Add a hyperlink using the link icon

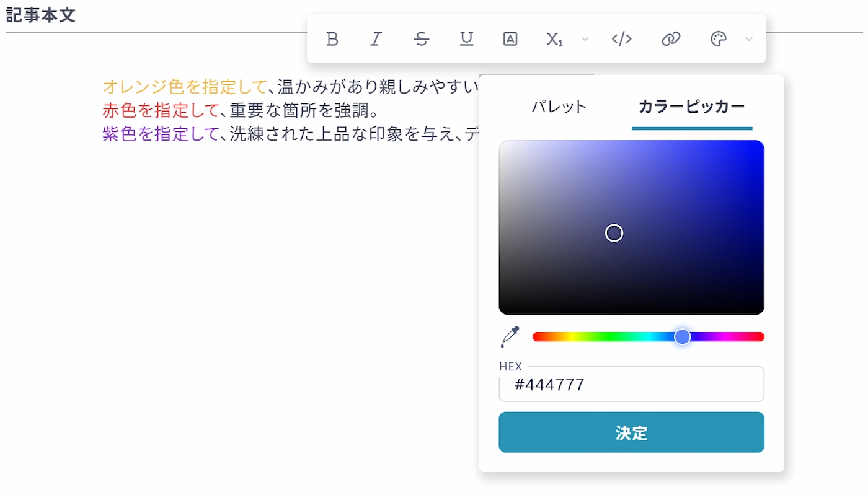coord(671,39)
